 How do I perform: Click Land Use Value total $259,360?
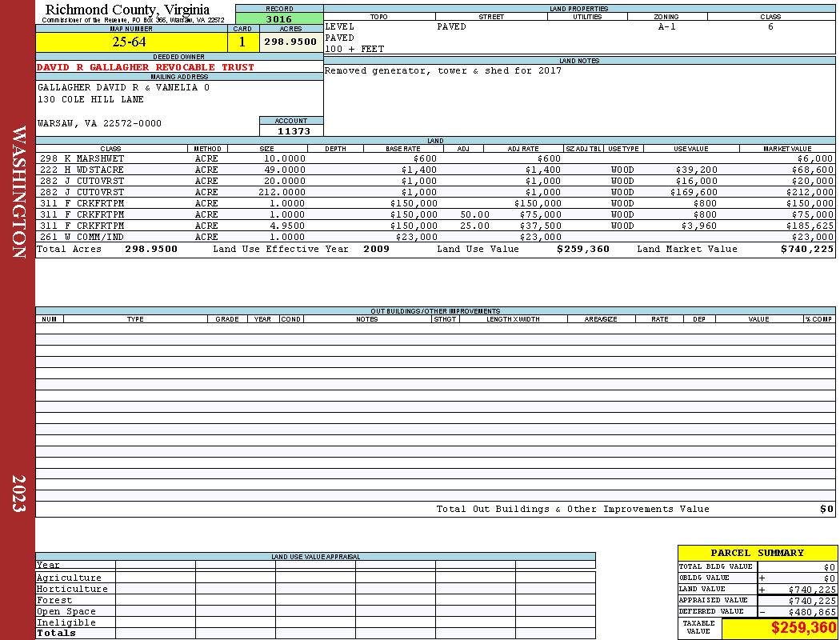(583, 249)
